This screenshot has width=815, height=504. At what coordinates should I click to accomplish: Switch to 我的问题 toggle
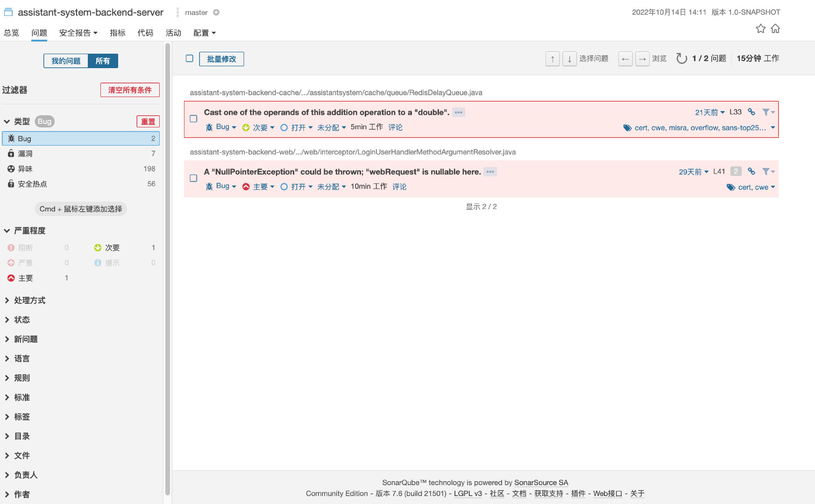(x=66, y=61)
